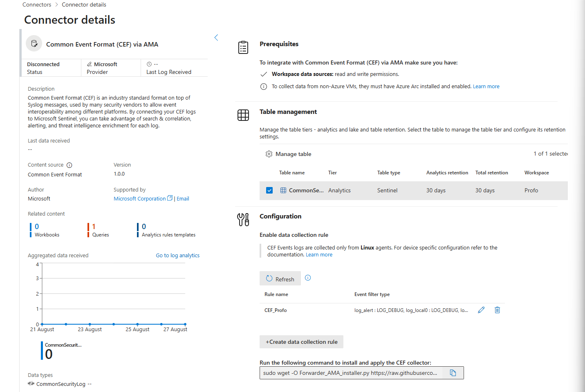This screenshot has width=585, height=392.
Task: Copy the CEF collector install command
Action: pyautogui.click(x=453, y=373)
